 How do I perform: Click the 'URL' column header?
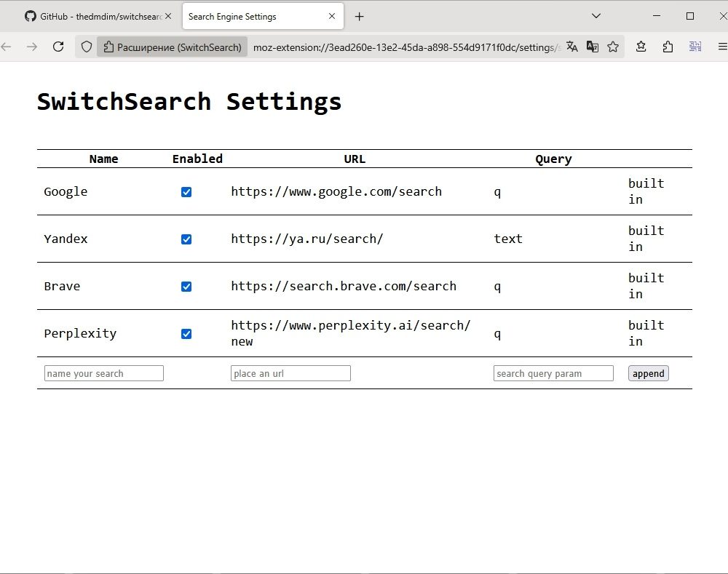pyautogui.click(x=355, y=159)
